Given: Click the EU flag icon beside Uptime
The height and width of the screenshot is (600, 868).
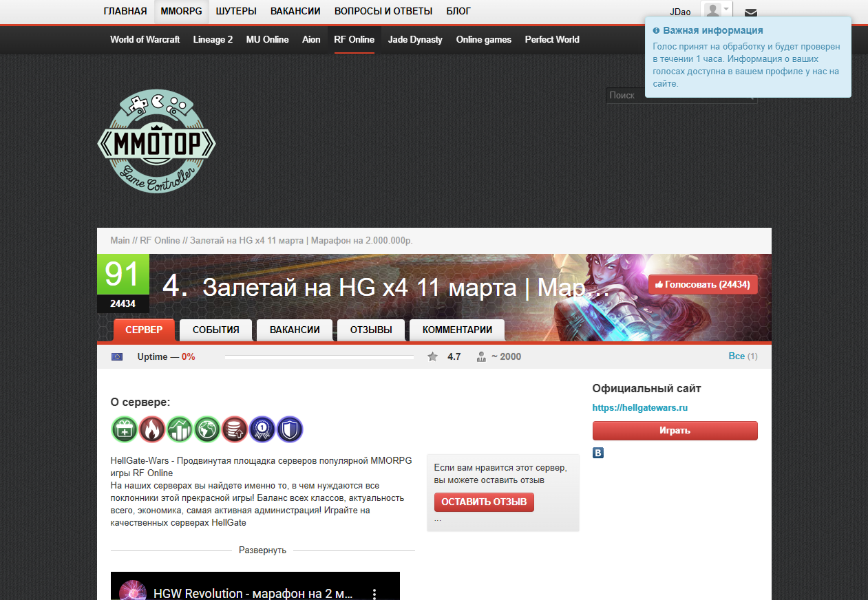Looking at the screenshot, I should click(117, 356).
